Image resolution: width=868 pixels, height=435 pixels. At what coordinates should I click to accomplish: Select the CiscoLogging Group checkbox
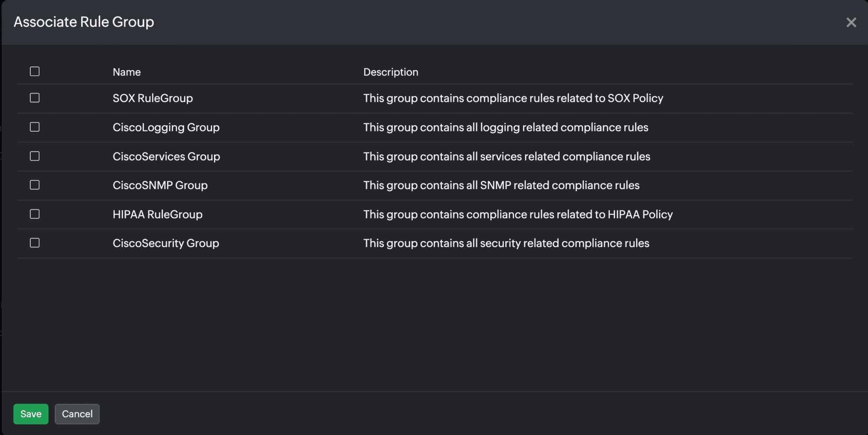coord(35,127)
